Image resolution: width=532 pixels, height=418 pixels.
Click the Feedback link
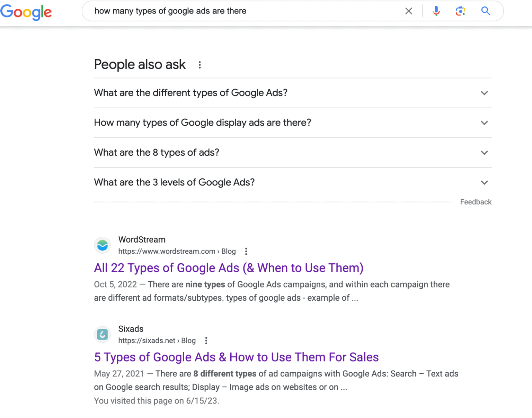click(476, 202)
